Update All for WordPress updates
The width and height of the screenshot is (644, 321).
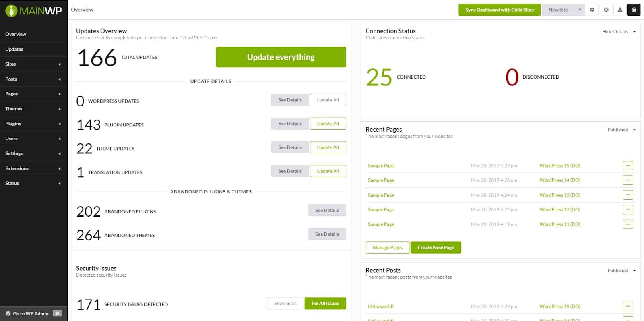328,100
